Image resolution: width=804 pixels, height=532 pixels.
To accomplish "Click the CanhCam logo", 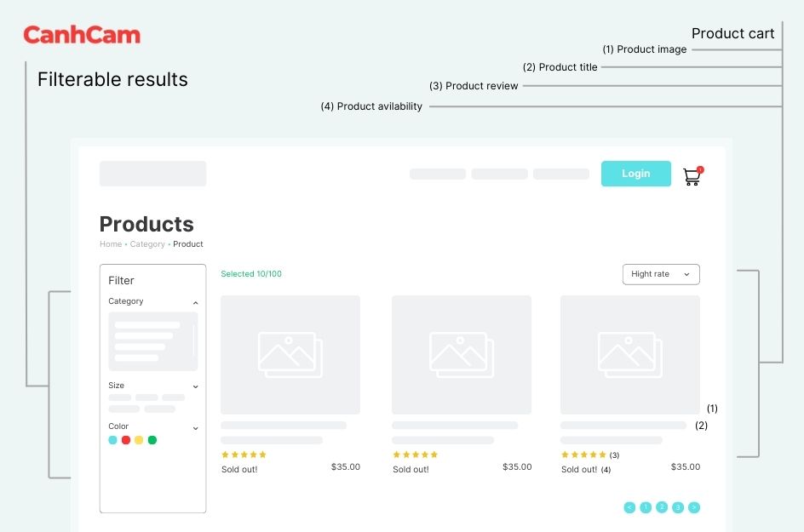I will (x=82, y=35).
